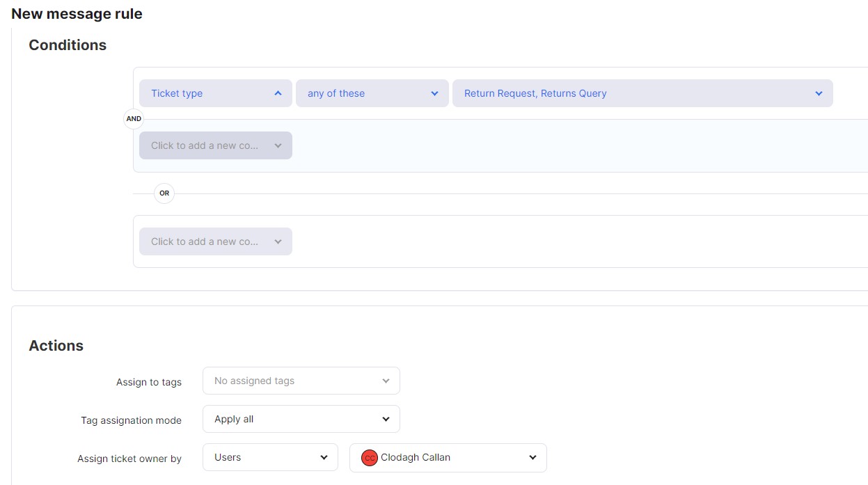Open the Clodagh Callan user dropdown

[x=448, y=457]
